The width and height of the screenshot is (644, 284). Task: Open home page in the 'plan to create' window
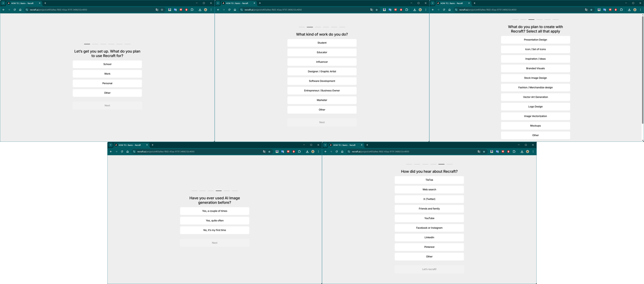(449, 10)
